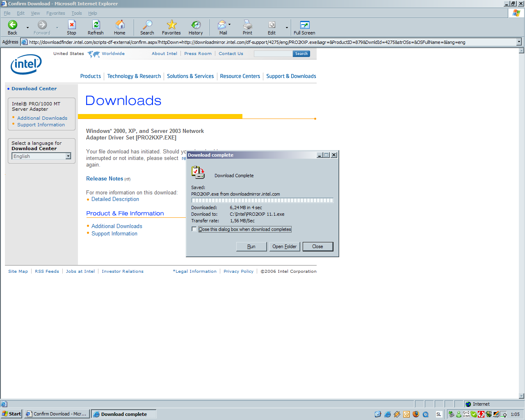Screen dimensions: 525x420
Task: Click Close button in download dialog
Action: click(318, 247)
